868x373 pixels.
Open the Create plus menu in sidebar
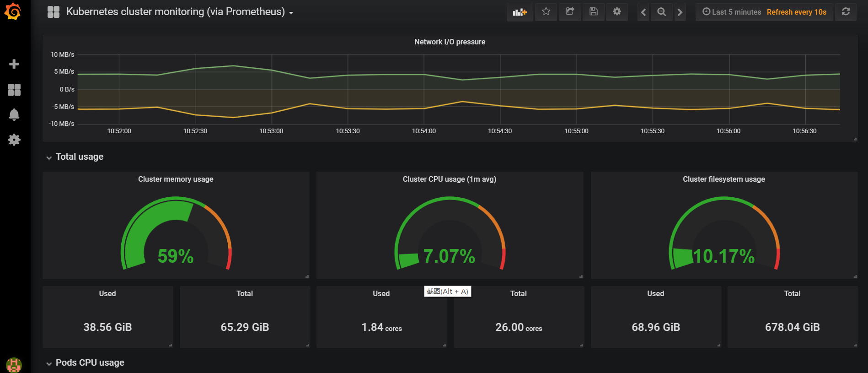(x=14, y=64)
